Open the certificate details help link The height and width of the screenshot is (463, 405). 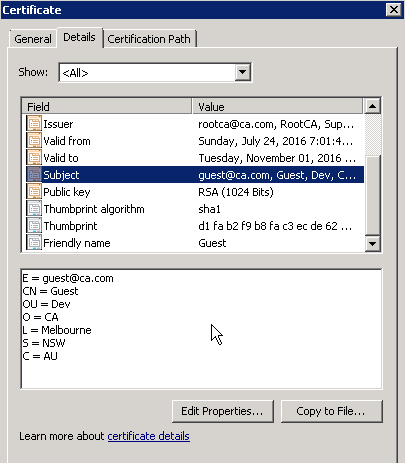coord(149,436)
